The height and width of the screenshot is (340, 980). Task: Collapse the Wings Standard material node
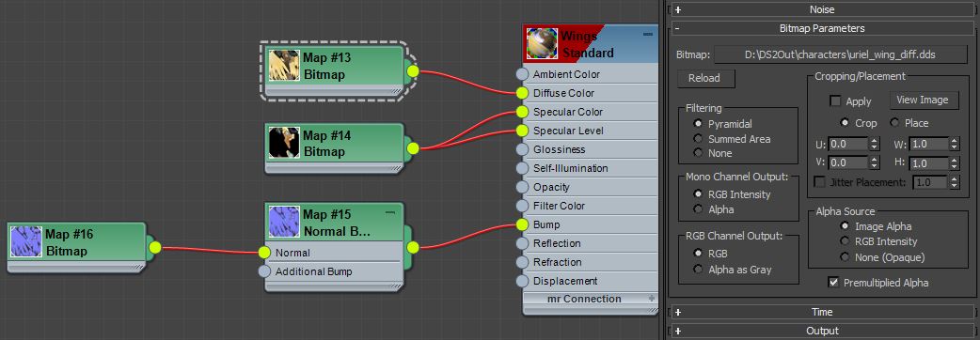point(648,35)
